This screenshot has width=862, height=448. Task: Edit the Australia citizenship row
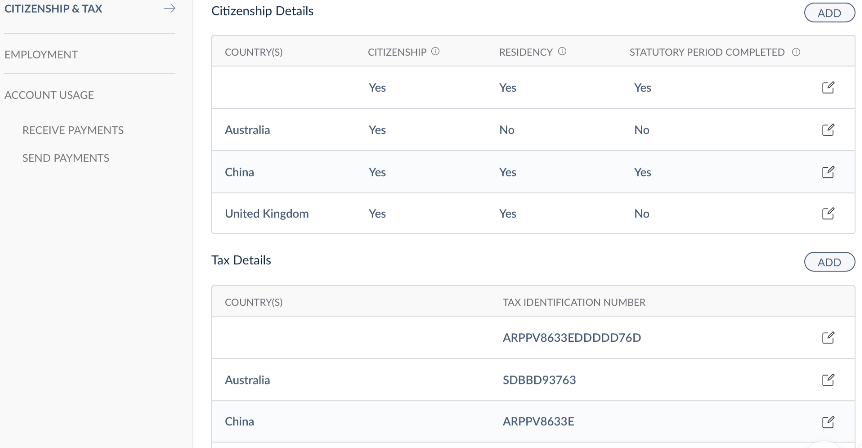pos(828,130)
